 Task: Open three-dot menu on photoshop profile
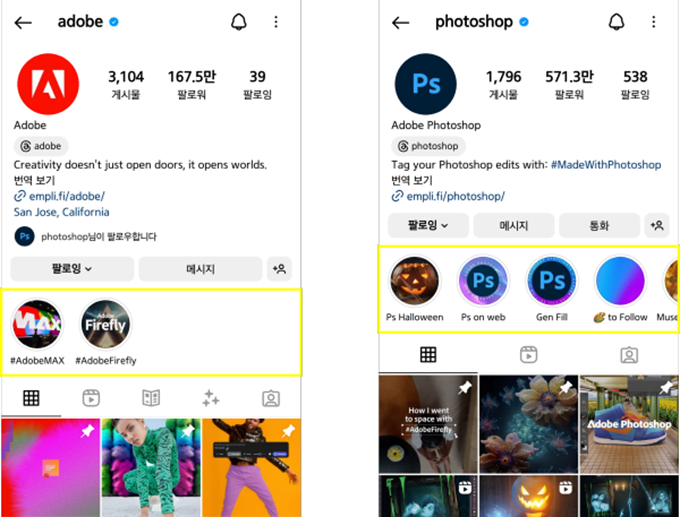(654, 22)
